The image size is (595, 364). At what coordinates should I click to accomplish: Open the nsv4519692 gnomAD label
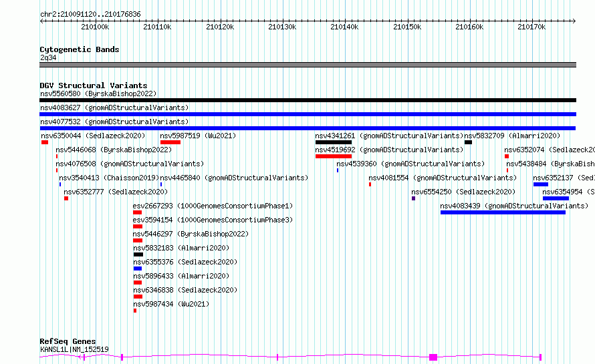click(389, 150)
